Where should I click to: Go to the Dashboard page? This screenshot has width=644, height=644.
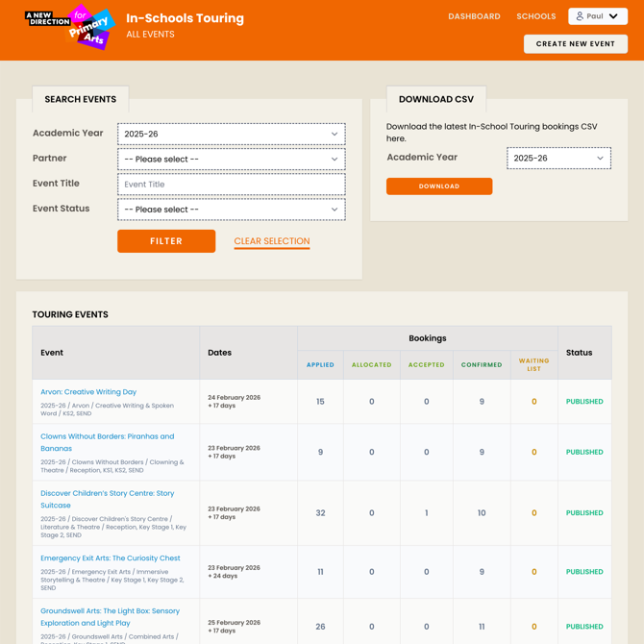pos(474,16)
